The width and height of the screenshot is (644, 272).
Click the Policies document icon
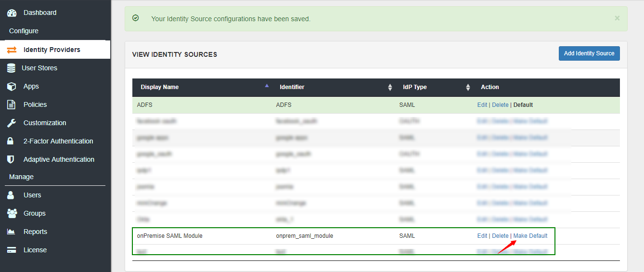pos(11,104)
